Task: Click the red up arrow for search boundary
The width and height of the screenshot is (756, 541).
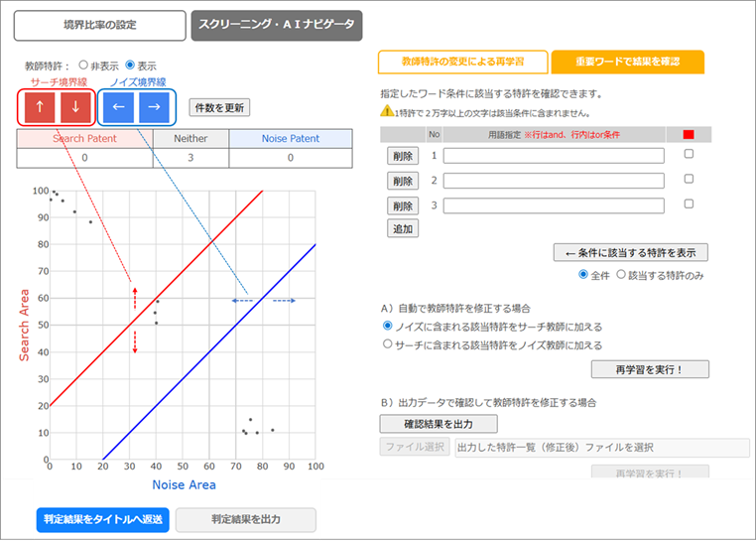Action: coord(40,107)
